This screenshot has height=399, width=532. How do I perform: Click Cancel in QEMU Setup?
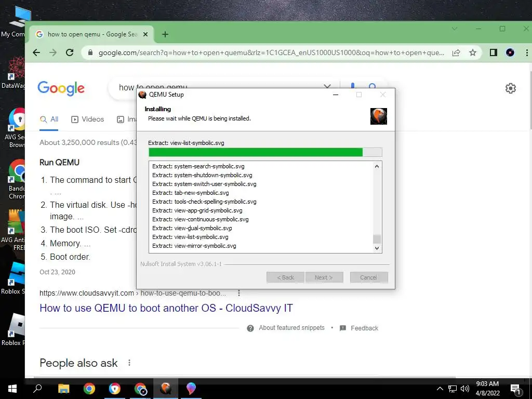coord(369,277)
